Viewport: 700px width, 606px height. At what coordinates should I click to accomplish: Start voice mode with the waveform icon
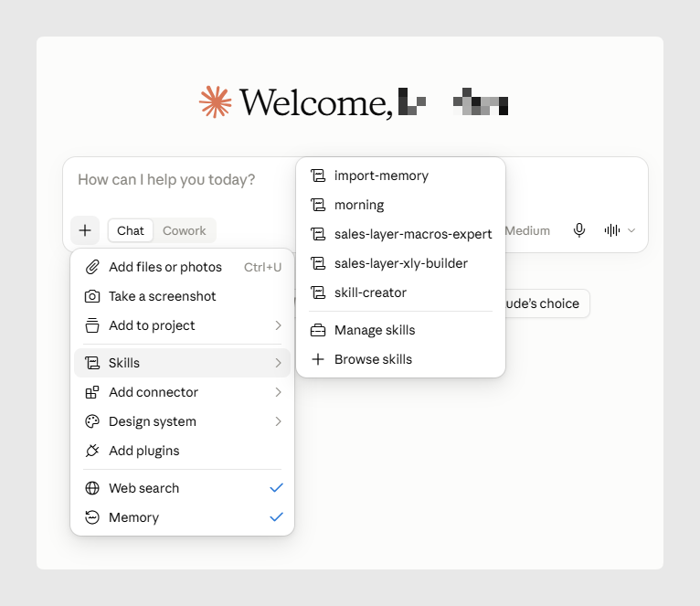612,230
